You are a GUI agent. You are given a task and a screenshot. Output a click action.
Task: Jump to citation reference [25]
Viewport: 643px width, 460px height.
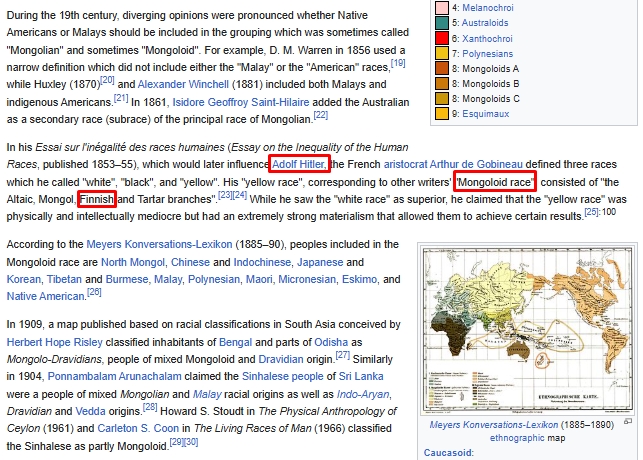click(592, 212)
